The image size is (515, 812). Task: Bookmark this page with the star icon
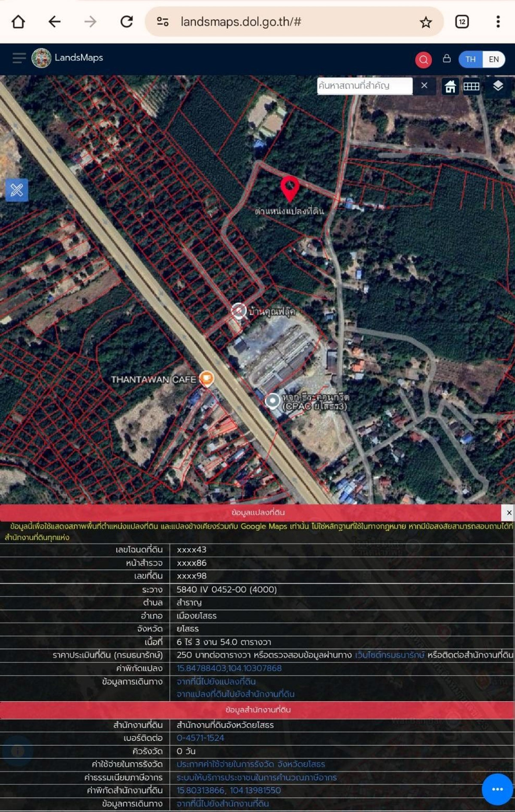pyautogui.click(x=425, y=22)
